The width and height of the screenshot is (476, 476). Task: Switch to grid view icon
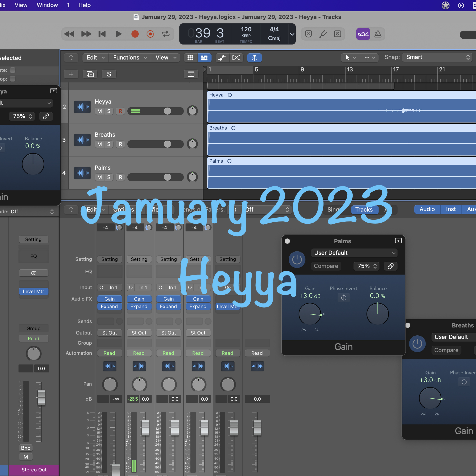(190, 58)
